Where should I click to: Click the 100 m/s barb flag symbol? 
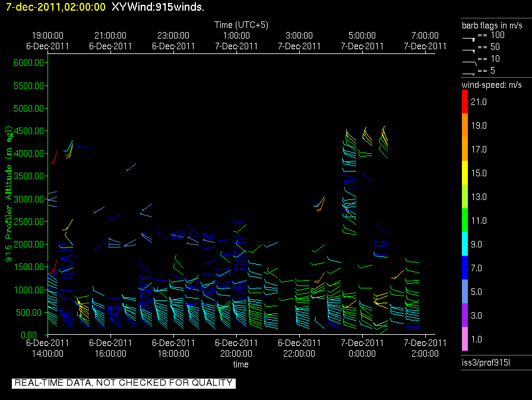(469, 39)
